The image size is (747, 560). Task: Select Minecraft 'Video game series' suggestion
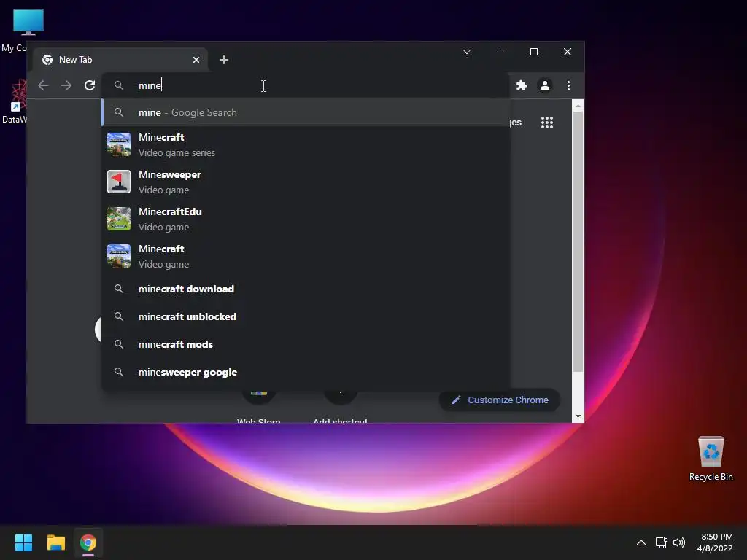(x=306, y=145)
